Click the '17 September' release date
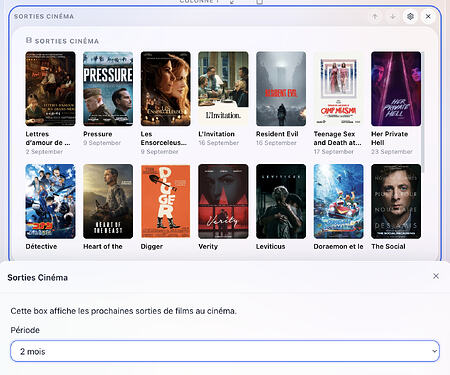Image resolution: width=450 pixels, height=375 pixels. pos(334,152)
